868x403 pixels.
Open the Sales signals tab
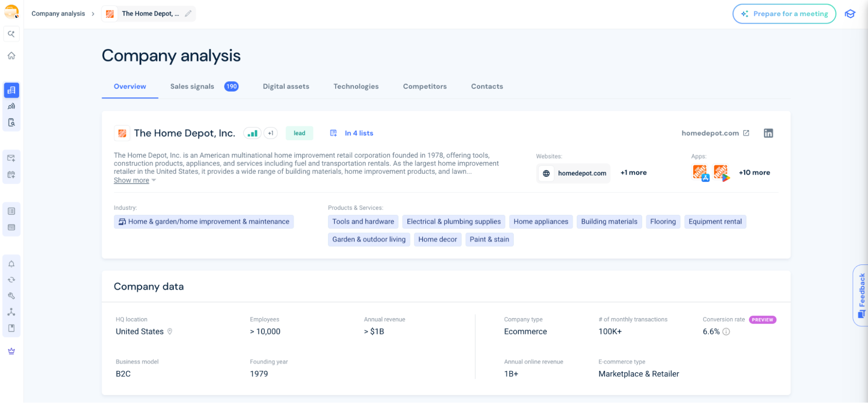pyautogui.click(x=192, y=86)
